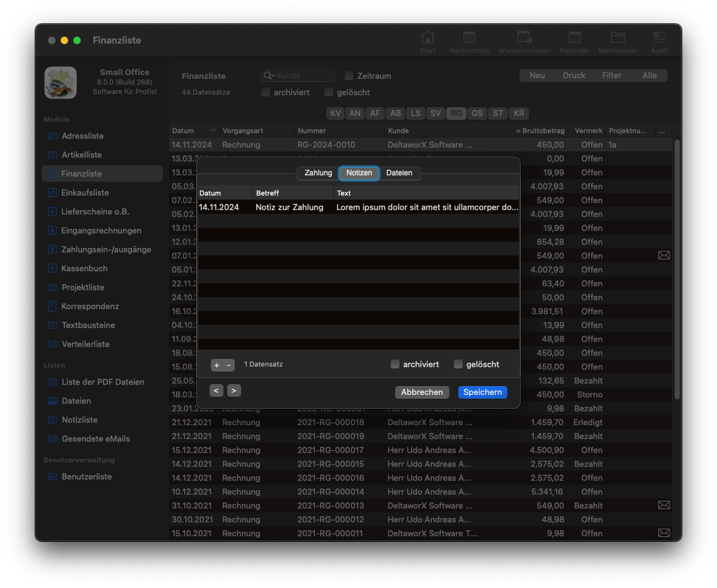Click mail icon in row 2021-RG-000013

[x=664, y=505]
